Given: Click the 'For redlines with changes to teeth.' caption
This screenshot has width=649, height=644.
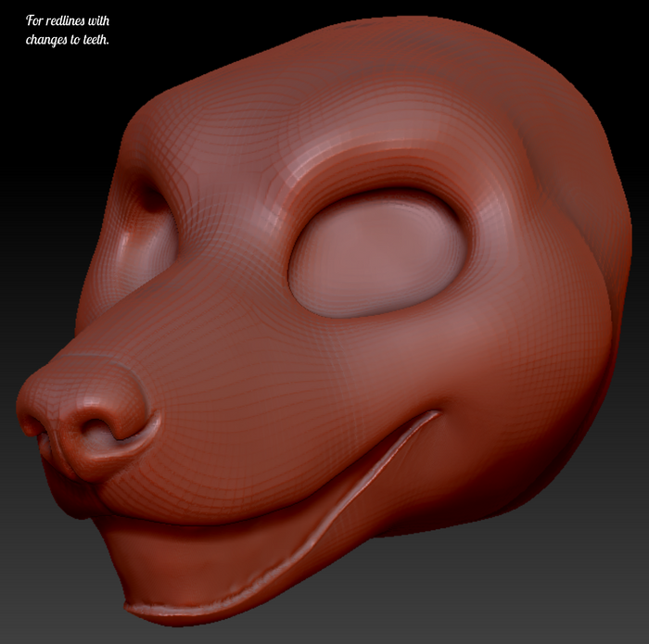Looking at the screenshot, I should [68, 31].
